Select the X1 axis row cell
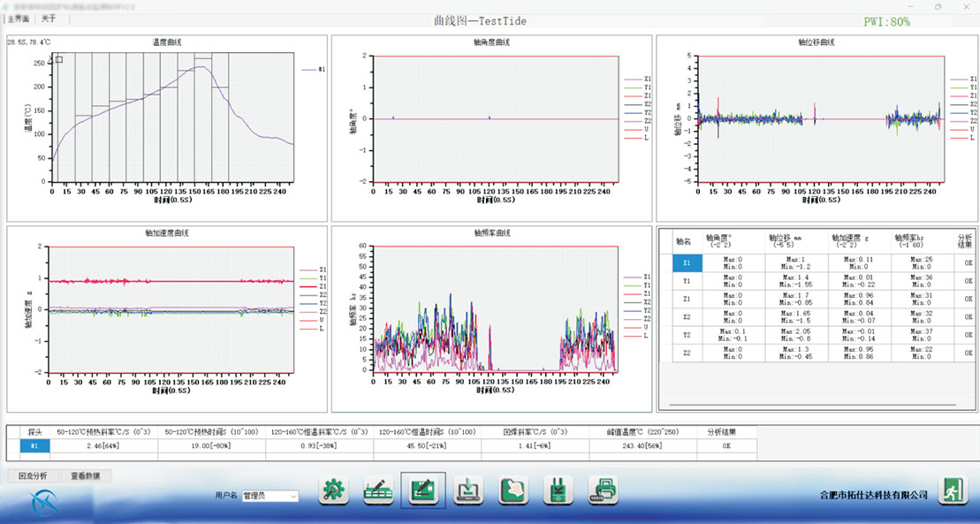The width and height of the screenshot is (980, 524). (688, 262)
